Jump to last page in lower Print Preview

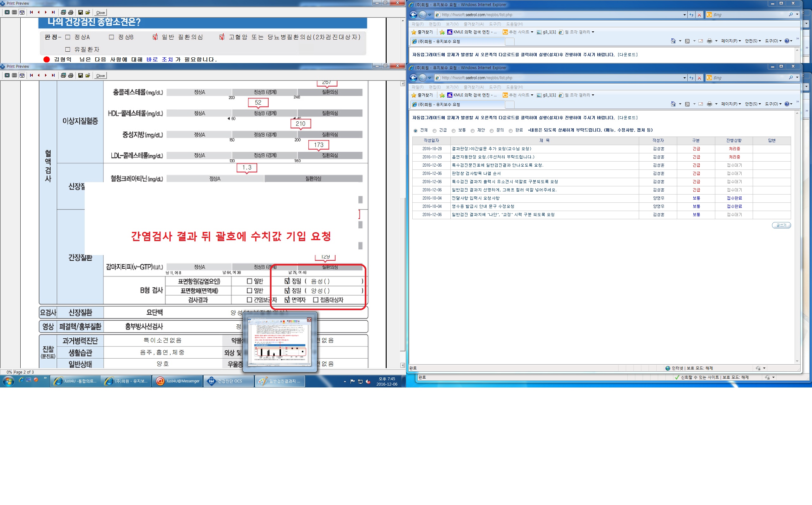(x=53, y=75)
